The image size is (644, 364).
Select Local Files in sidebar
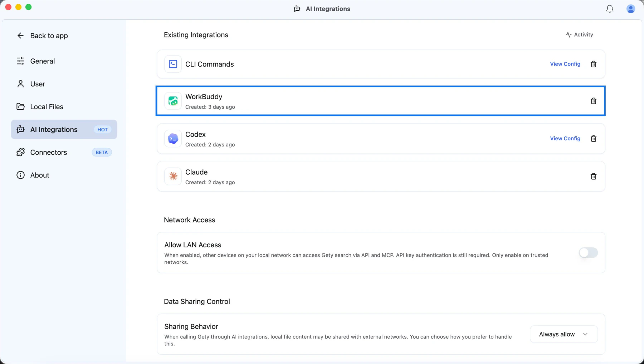click(x=64, y=107)
